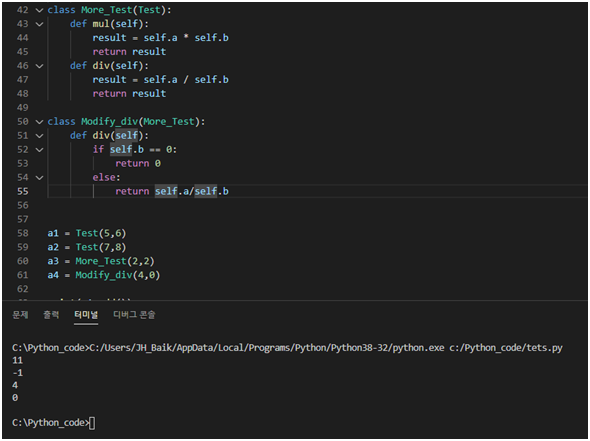Click line number 61 in gutter
The height and width of the screenshot is (441, 590).
click(23, 275)
